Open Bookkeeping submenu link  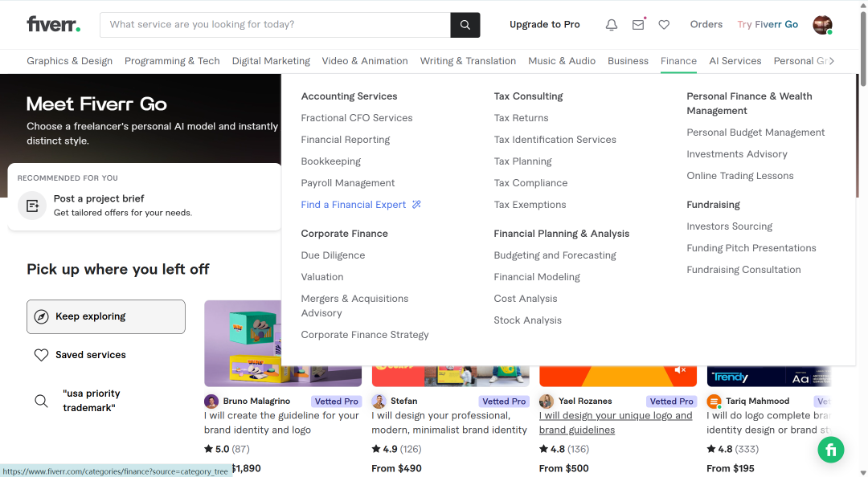click(330, 161)
